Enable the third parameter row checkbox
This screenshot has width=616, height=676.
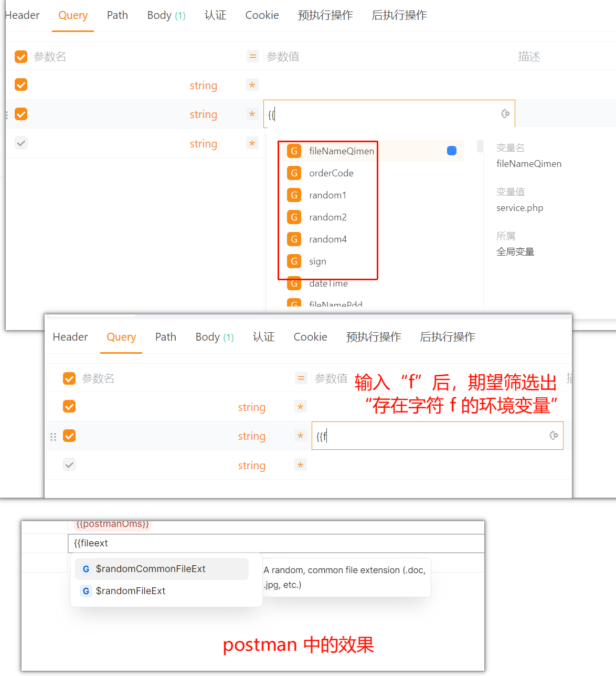(x=21, y=142)
